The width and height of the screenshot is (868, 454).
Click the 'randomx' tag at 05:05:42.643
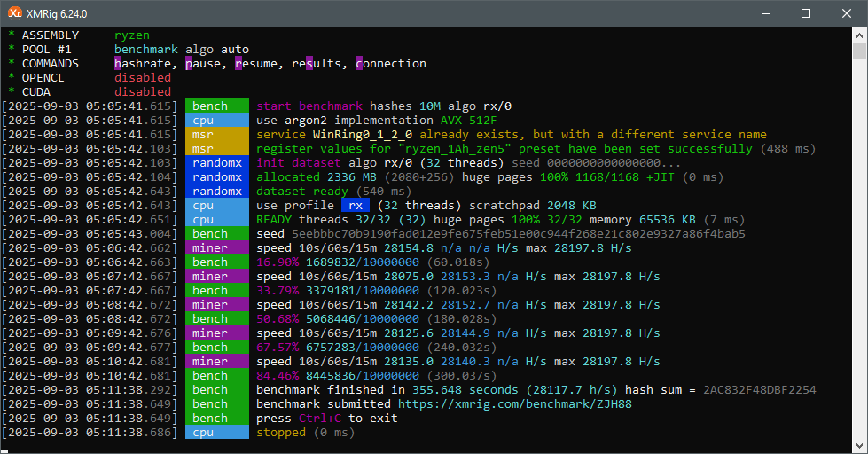217,191
